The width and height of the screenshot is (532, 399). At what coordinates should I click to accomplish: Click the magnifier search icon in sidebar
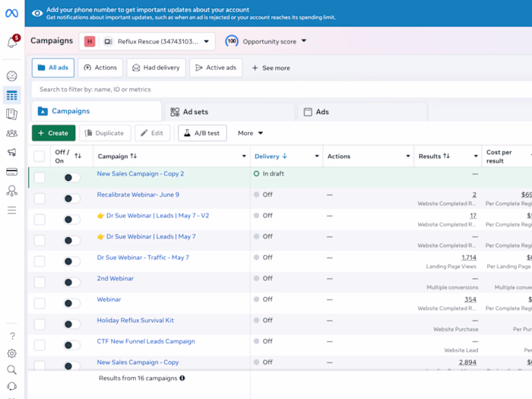coord(12,370)
